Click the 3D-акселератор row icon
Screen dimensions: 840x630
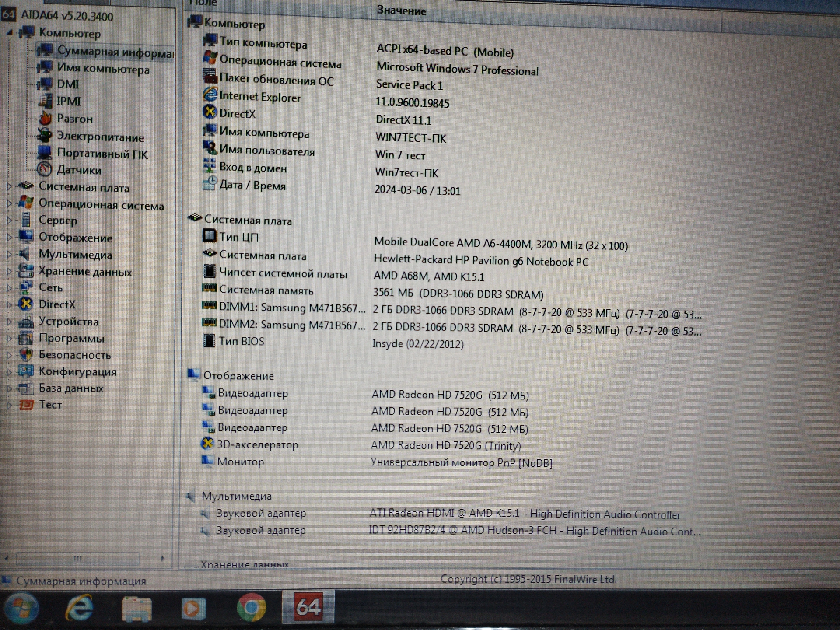tap(207, 444)
